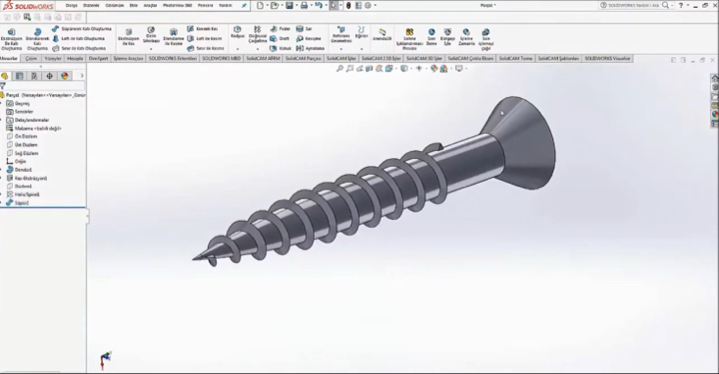Choose the Loft ile Kesim command

pos(206,38)
